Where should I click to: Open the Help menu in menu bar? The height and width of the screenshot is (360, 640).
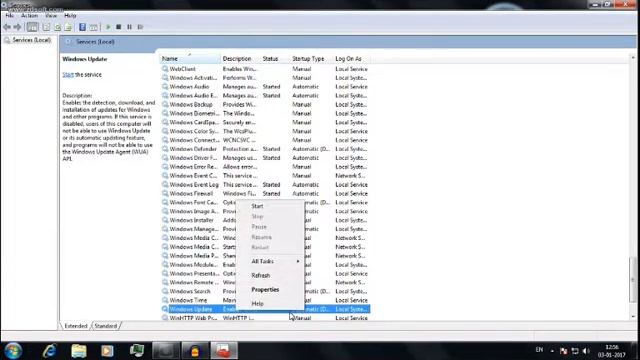click(x=70, y=16)
